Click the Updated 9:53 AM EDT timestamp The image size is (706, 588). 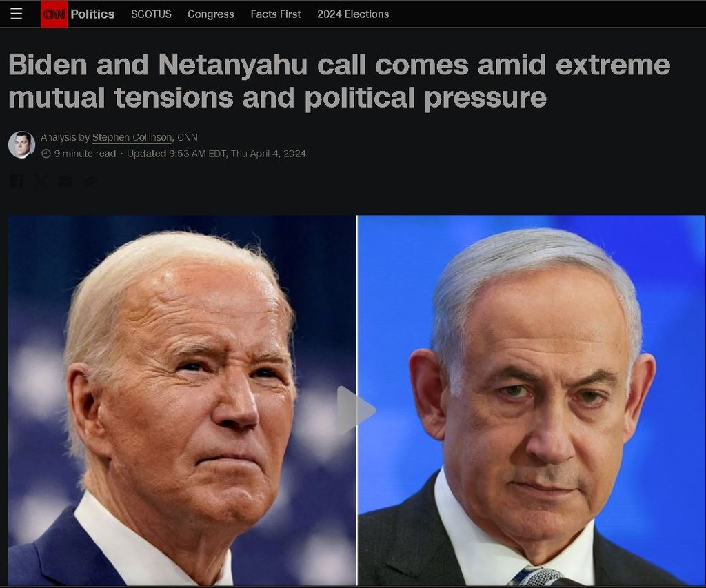coord(216,154)
